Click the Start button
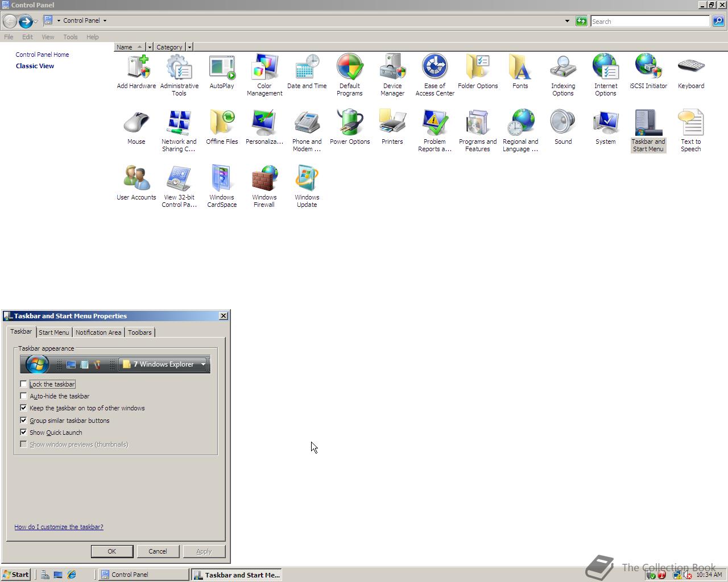 tap(16, 575)
